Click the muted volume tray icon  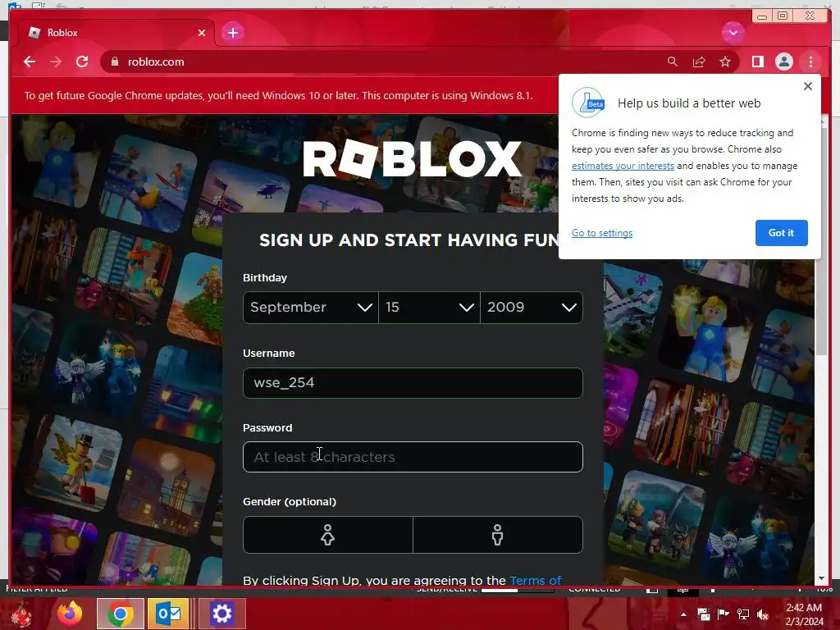coord(763,614)
